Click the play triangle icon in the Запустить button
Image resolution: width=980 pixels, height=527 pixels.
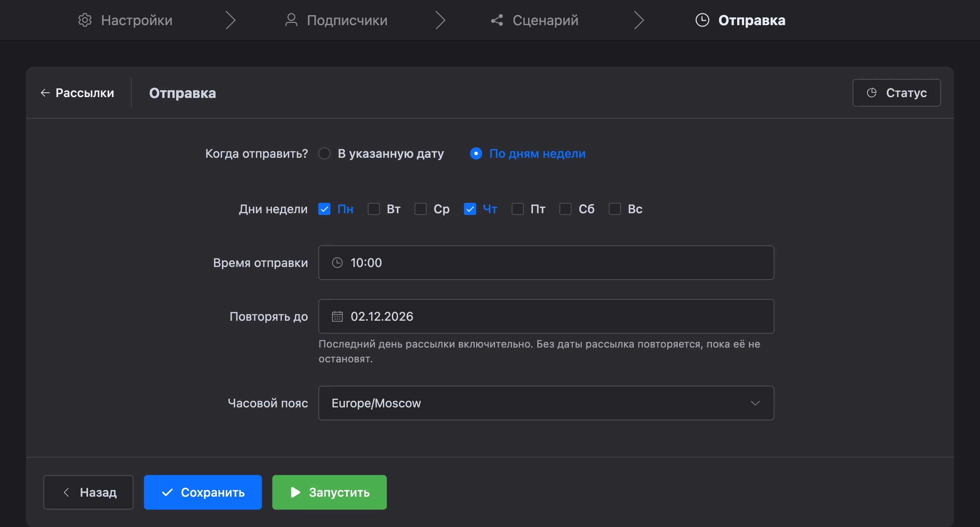click(296, 492)
